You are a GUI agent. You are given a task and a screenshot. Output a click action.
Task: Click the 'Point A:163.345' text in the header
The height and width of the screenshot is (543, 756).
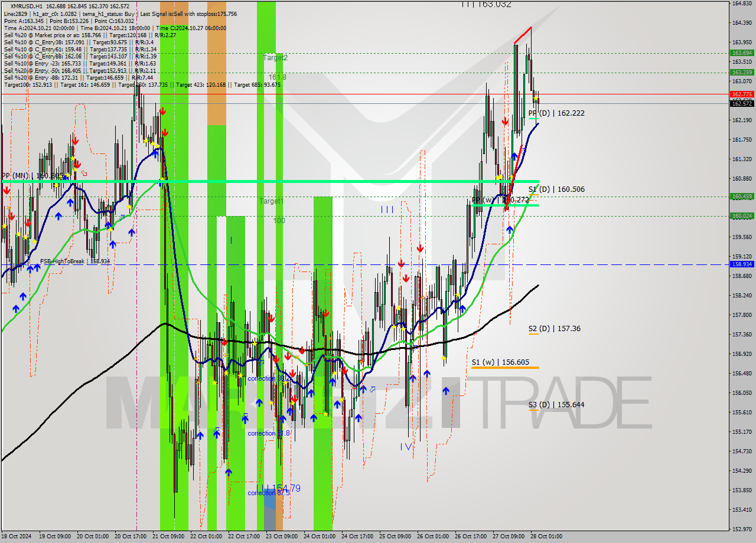coord(23,21)
